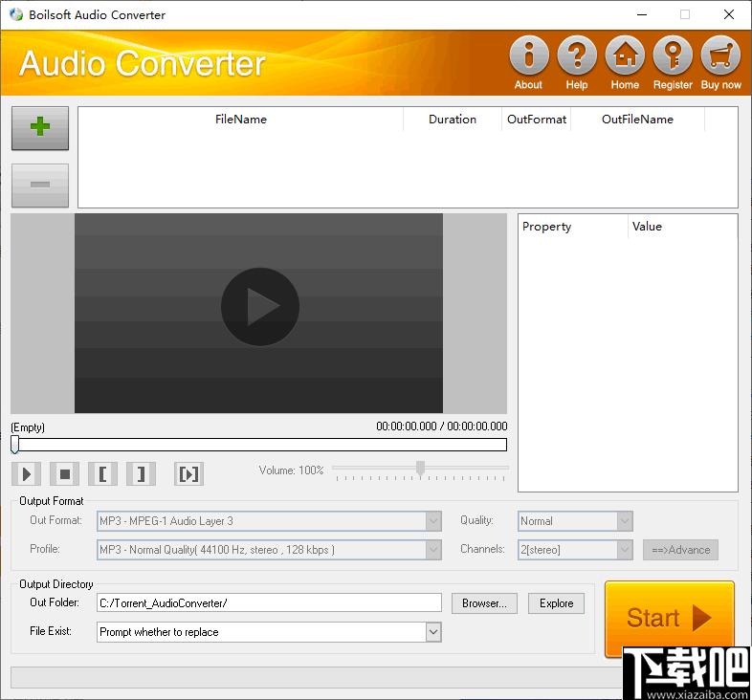Go to the Home page icon
The height and width of the screenshot is (700, 752).
pyautogui.click(x=625, y=55)
